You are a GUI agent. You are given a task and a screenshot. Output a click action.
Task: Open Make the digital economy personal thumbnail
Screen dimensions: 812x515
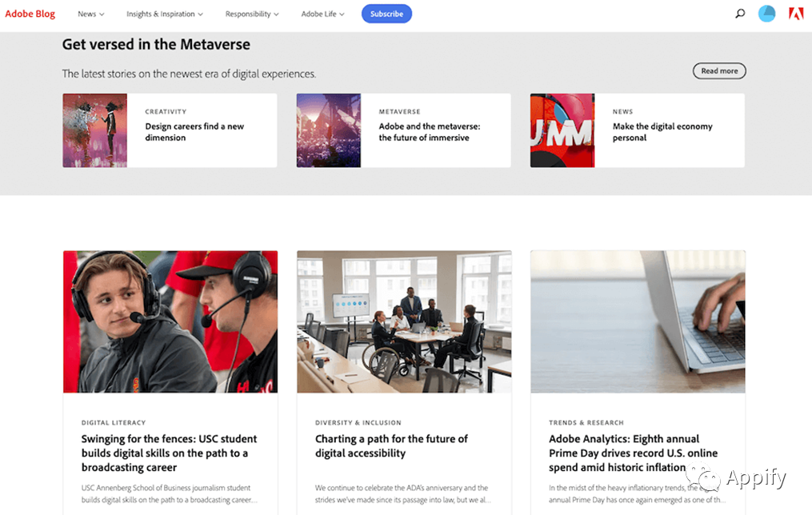pyautogui.click(x=562, y=130)
